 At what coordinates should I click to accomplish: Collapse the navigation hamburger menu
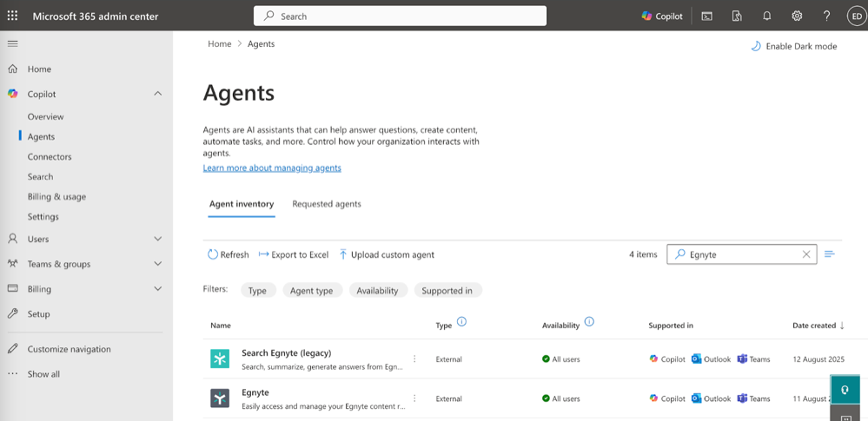12,43
